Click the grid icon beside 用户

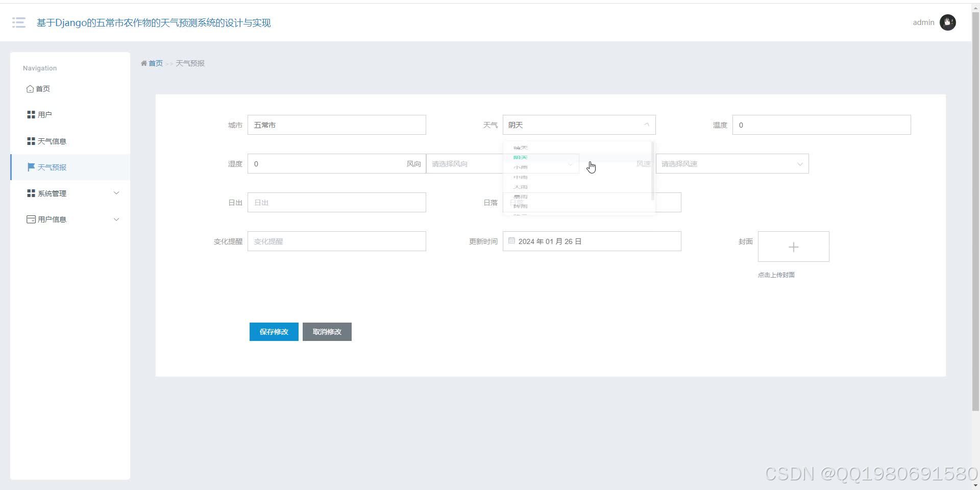pyautogui.click(x=31, y=115)
